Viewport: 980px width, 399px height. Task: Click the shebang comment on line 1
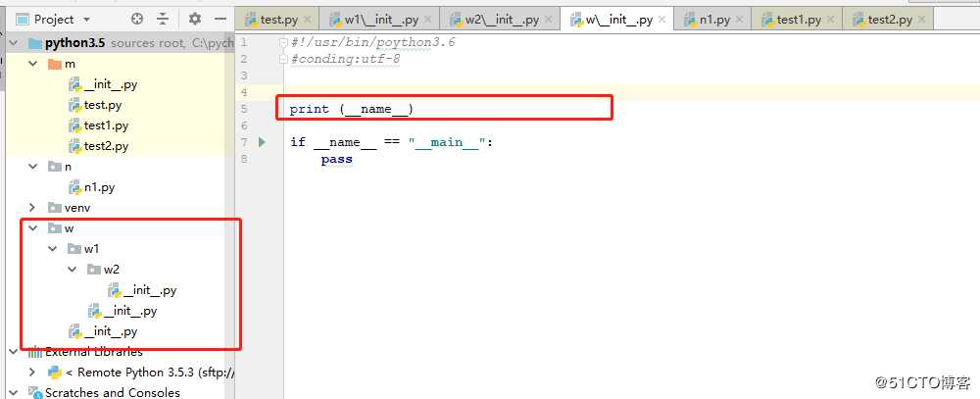[x=373, y=42]
